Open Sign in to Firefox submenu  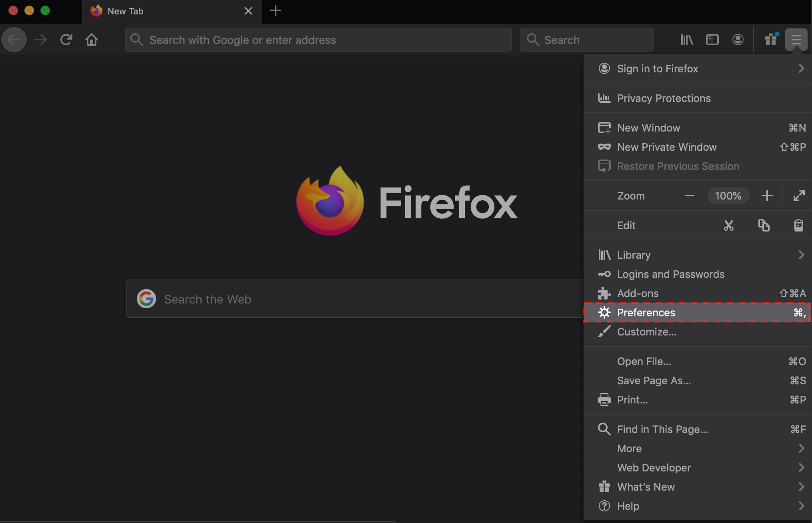pyautogui.click(x=698, y=69)
